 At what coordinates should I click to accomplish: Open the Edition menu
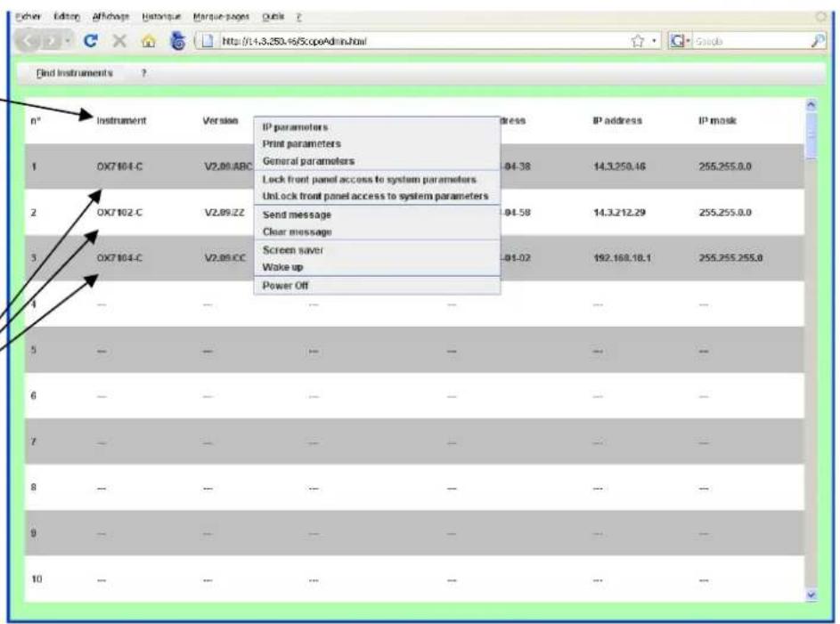point(67,17)
